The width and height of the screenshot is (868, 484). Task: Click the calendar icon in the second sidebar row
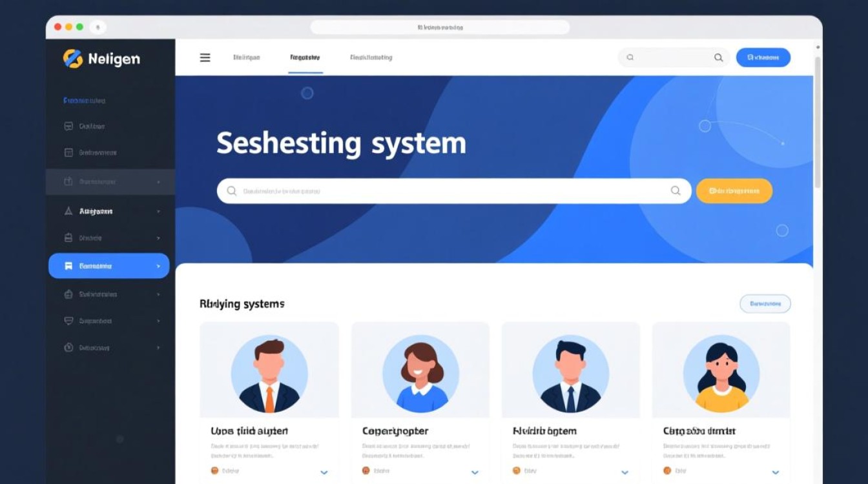point(68,153)
